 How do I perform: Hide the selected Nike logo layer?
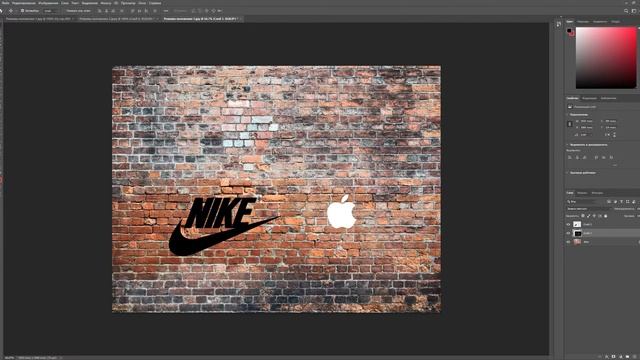[x=568, y=233]
